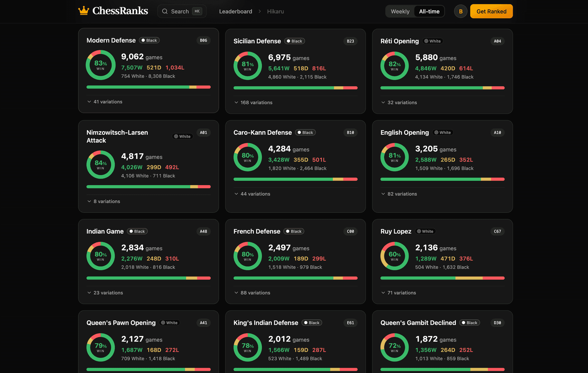Switch leaderboard to All-time
The height and width of the screenshot is (373, 588).
click(429, 11)
